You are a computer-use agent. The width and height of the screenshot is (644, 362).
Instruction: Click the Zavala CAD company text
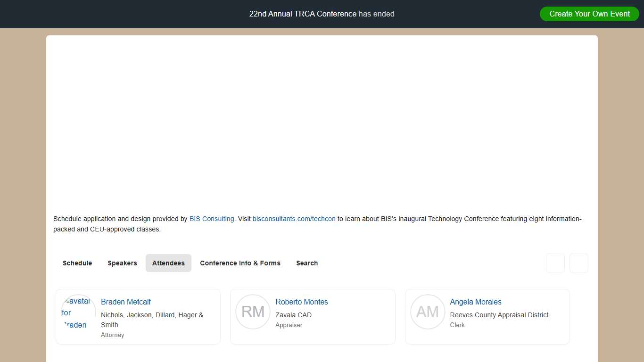click(x=293, y=315)
